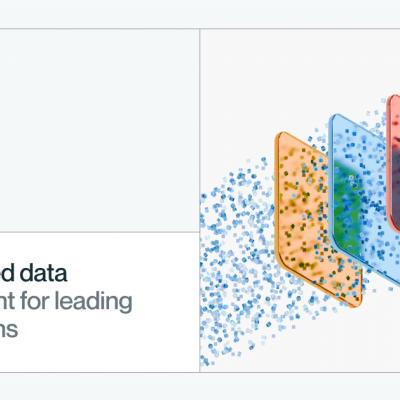400x400 pixels.
Task: Click the orange panel's rounded top corner
Action: coord(281,136)
